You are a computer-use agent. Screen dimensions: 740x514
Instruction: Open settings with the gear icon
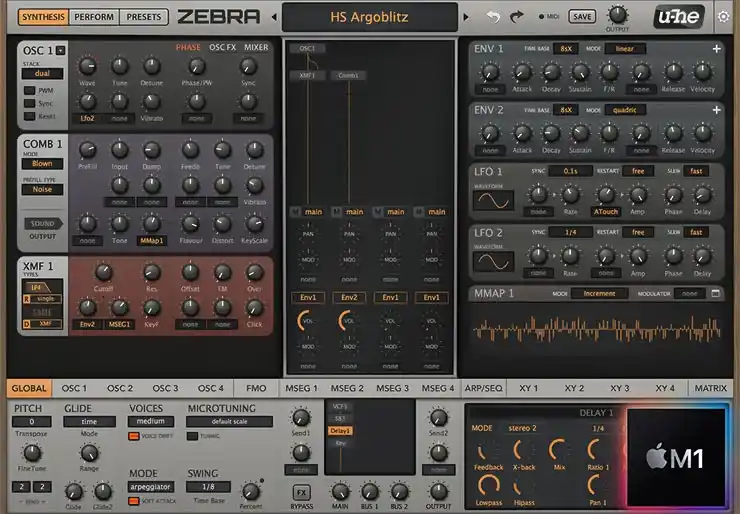723,17
